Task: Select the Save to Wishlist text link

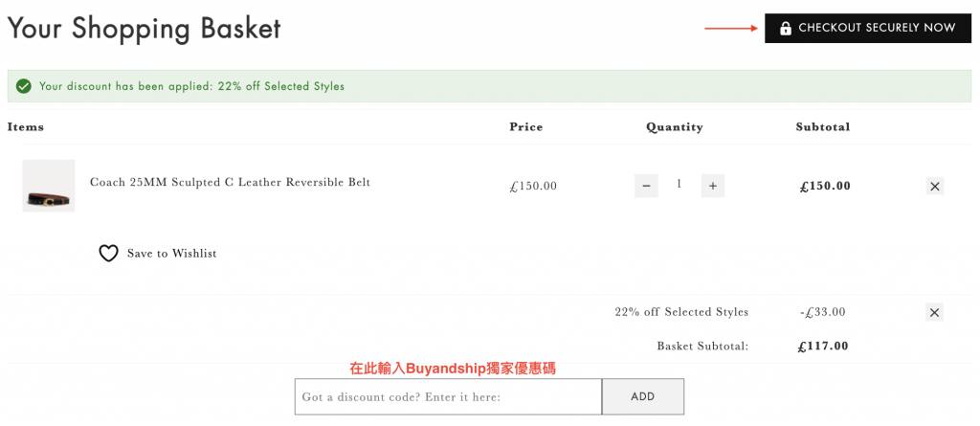Action: click(x=171, y=254)
